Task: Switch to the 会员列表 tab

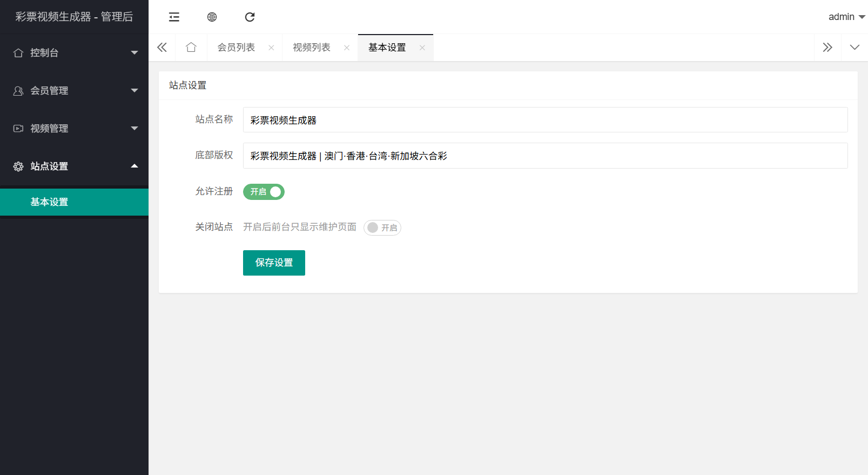Action: click(x=236, y=48)
